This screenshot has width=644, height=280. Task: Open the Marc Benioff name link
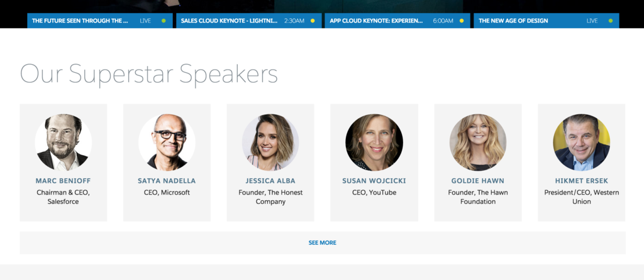point(63,181)
